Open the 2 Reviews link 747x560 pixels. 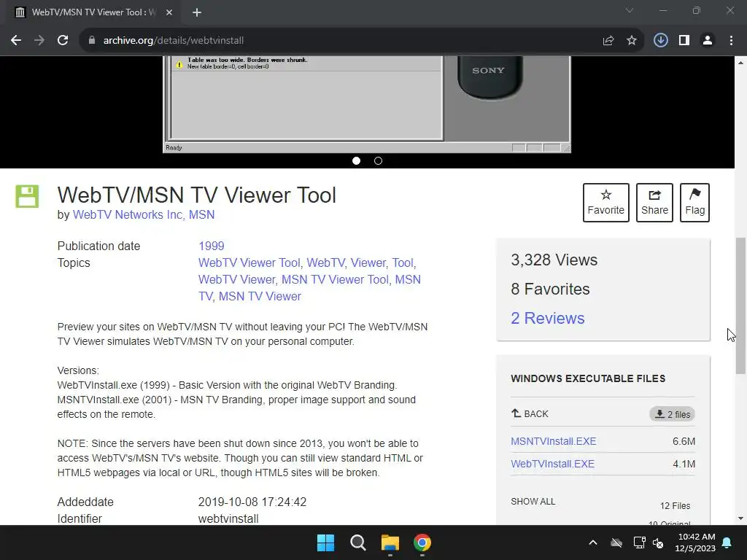point(548,318)
